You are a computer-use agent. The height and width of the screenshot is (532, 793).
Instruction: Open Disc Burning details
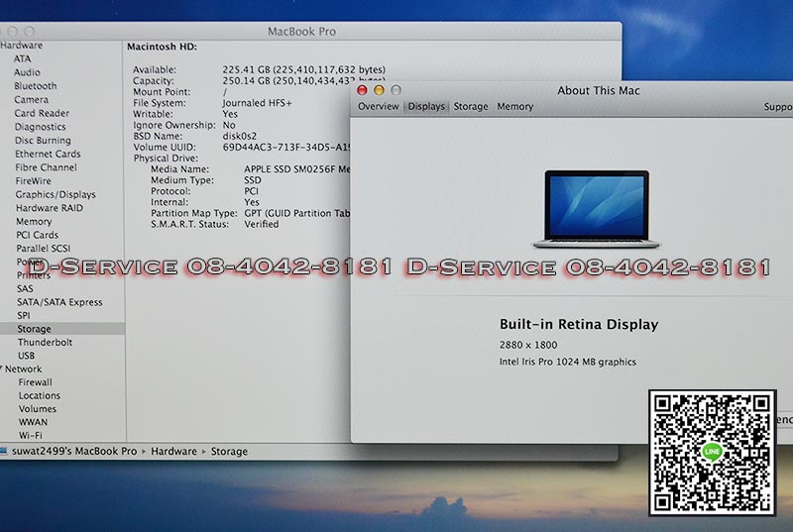[43, 141]
